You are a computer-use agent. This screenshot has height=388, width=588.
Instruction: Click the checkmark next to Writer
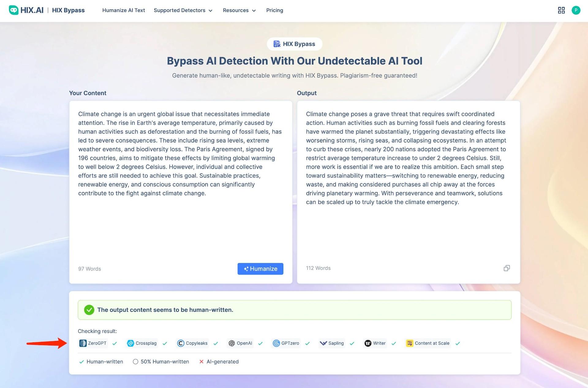(x=394, y=344)
